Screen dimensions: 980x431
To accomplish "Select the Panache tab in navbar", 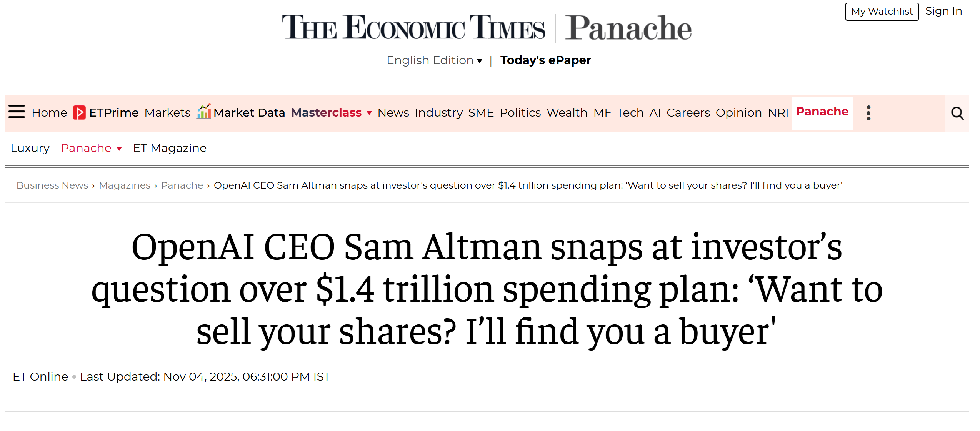I will point(822,112).
